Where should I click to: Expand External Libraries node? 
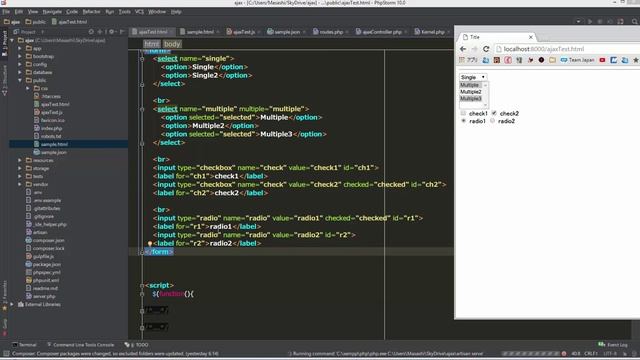tap(12, 304)
